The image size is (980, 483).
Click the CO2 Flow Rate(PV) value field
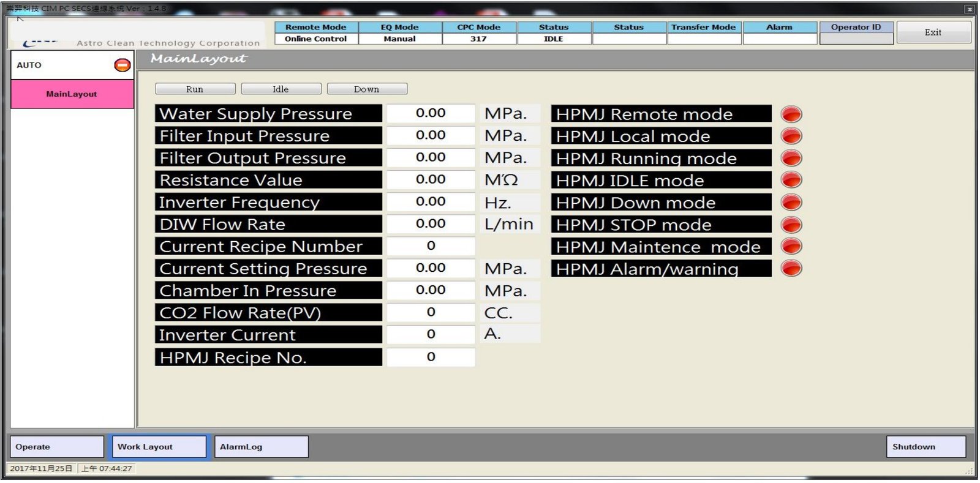(431, 312)
